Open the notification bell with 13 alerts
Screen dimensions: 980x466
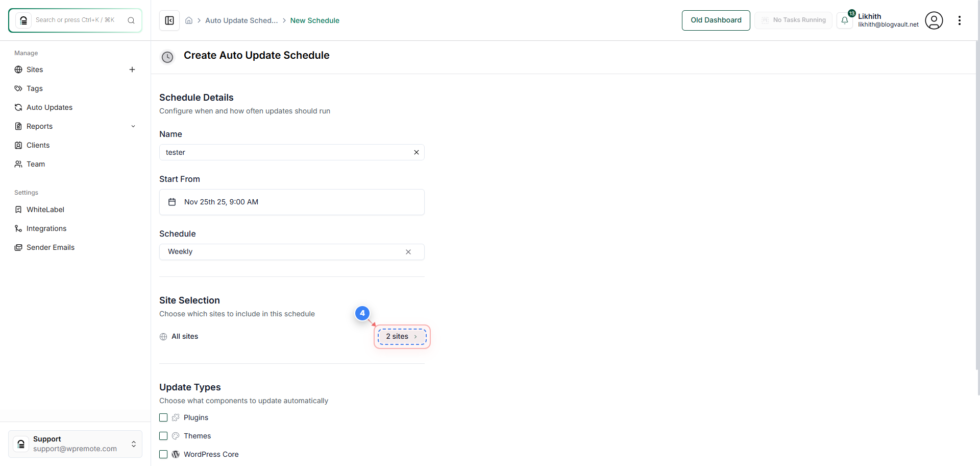coord(845,20)
